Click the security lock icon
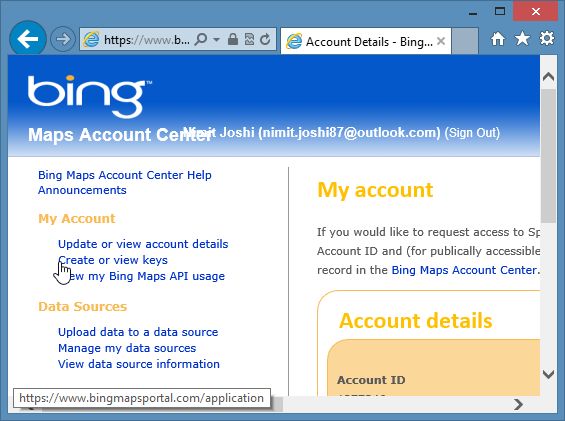 [233, 39]
